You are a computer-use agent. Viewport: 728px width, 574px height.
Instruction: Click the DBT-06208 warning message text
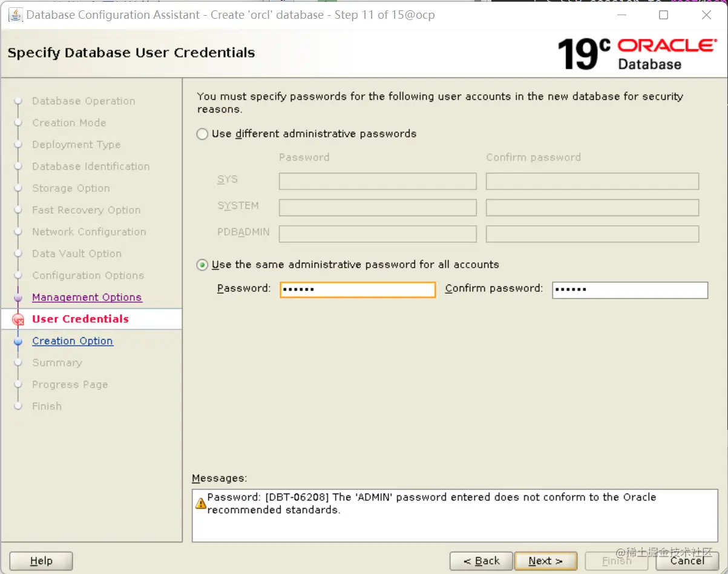point(431,504)
